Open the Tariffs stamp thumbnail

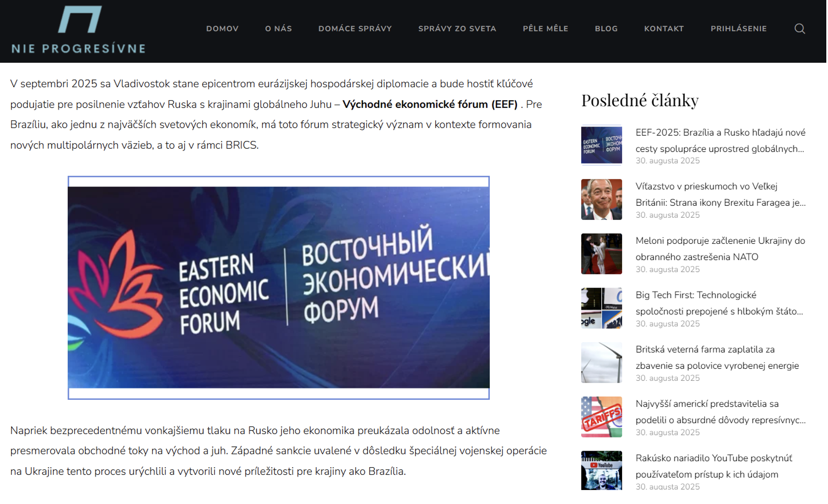click(603, 418)
